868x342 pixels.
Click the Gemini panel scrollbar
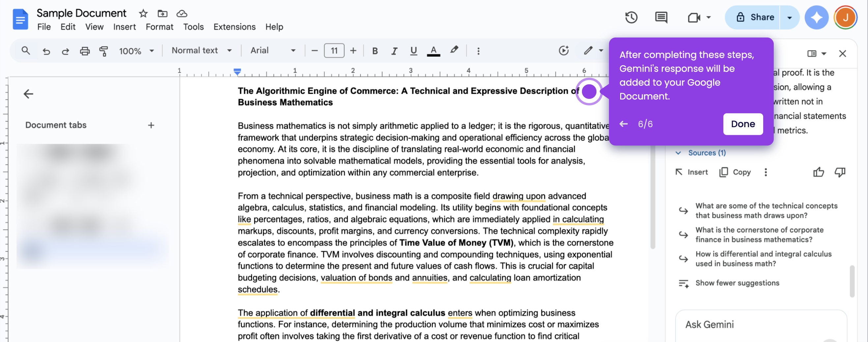[852, 281]
